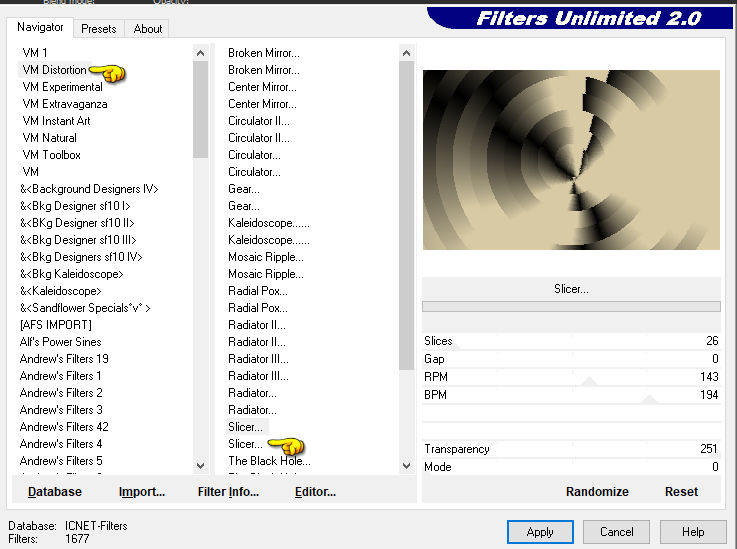Select [AFS IMPORT] category
Image resolution: width=737 pixels, height=549 pixels.
[55, 325]
